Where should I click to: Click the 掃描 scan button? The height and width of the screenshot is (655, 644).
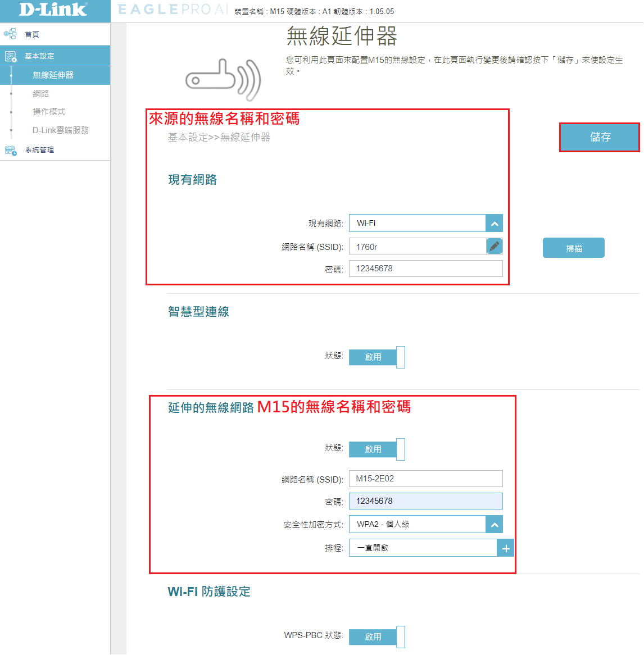pos(573,248)
